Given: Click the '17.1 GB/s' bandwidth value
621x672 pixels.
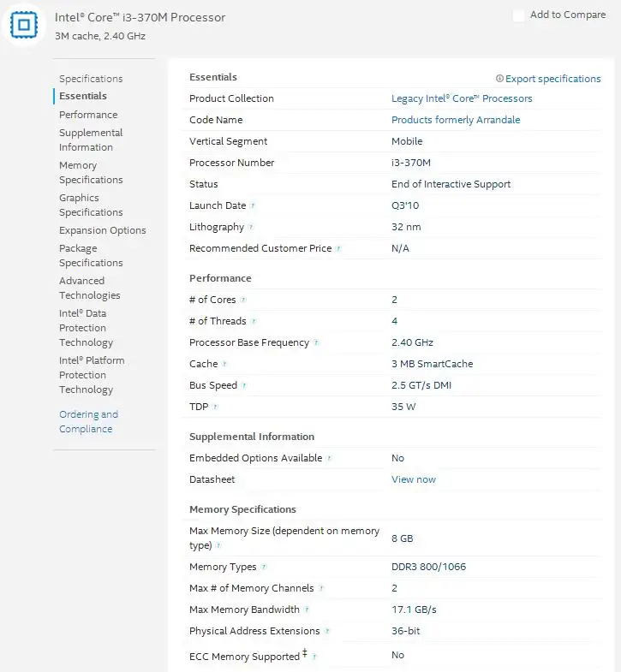Looking at the screenshot, I should coord(414,610).
